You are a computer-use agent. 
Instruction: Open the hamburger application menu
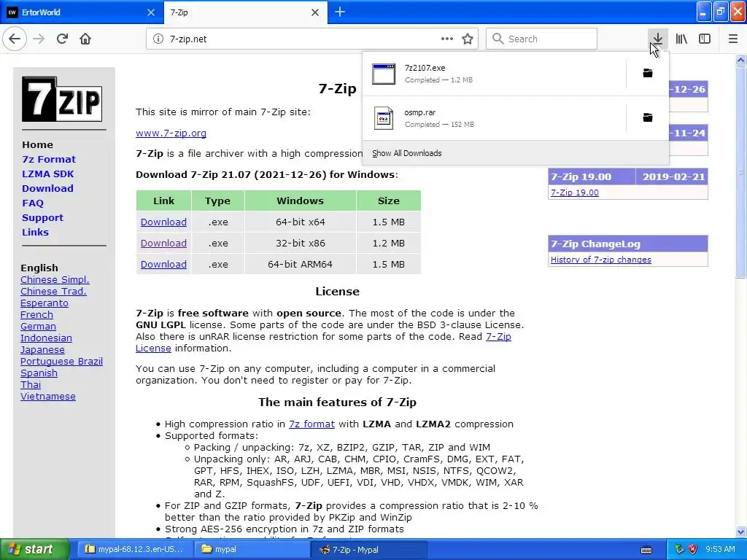pyautogui.click(x=733, y=39)
